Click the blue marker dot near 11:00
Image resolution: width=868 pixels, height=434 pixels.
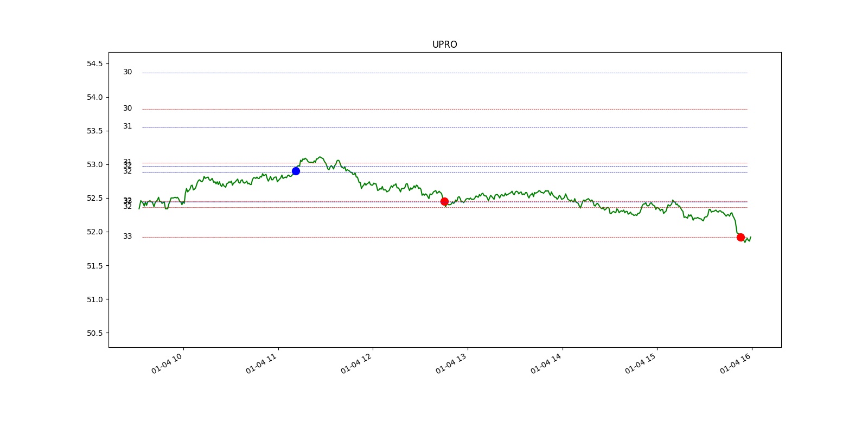(296, 171)
